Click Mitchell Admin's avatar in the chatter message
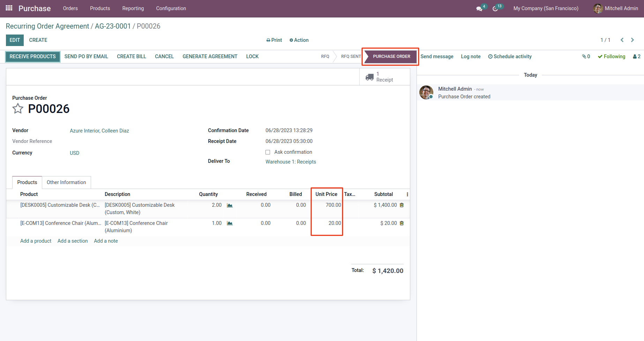Image resolution: width=644 pixels, height=341 pixels. click(x=426, y=92)
